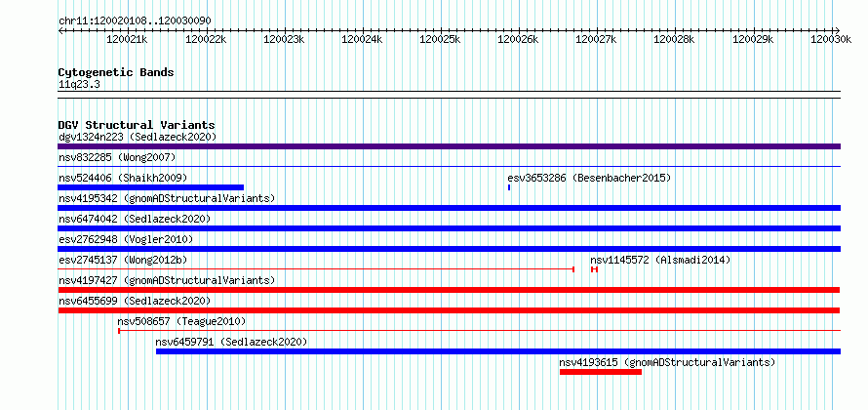Open nsv508657 (Teague2010) label

pos(181,321)
